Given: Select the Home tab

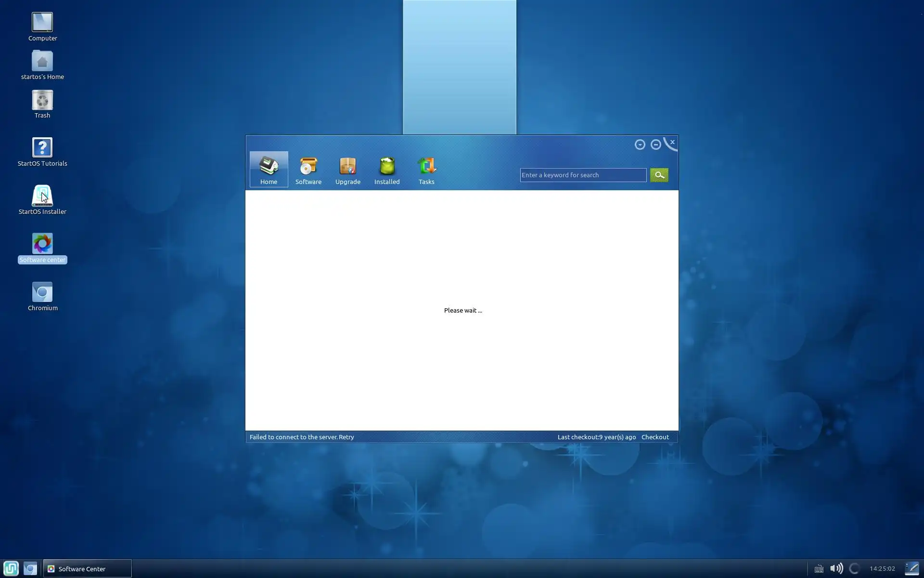Looking at the screenshot, I should [269, 170].
